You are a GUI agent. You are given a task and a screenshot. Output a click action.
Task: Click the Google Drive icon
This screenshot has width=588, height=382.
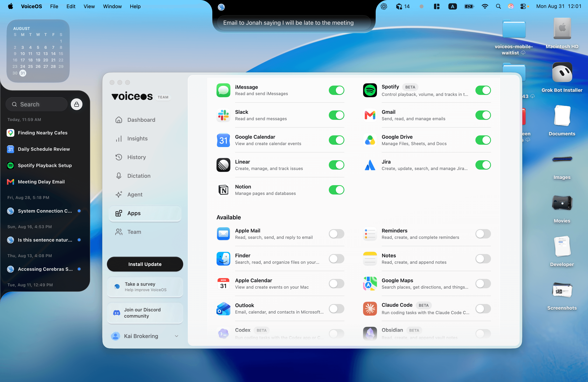(x=370, y=140)
